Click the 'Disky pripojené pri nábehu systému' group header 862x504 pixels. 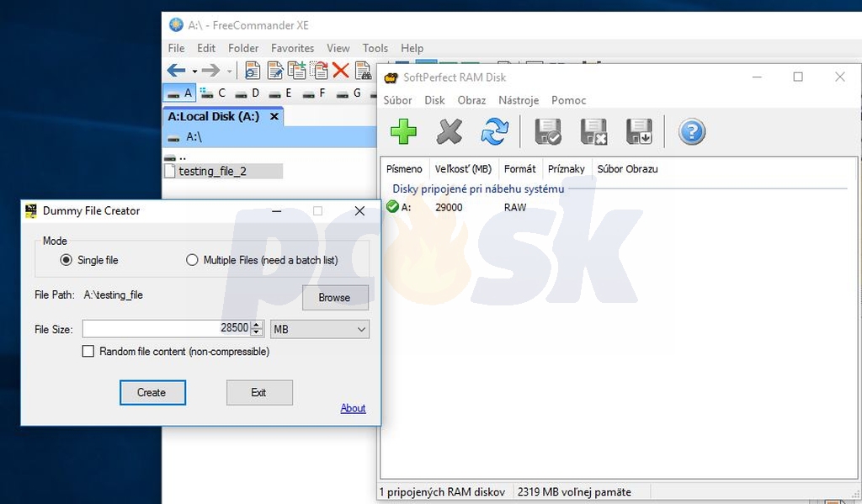(x=478, y=189)
